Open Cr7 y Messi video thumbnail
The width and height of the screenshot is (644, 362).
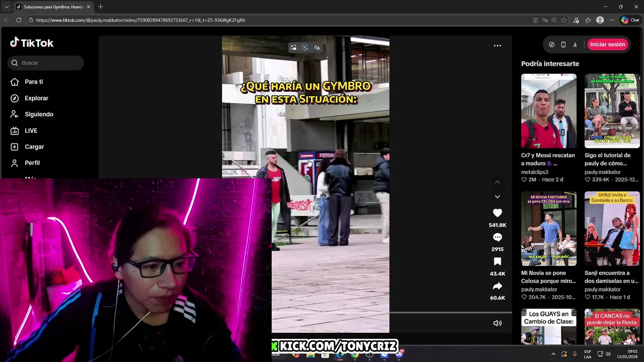[x=548, y=111]
